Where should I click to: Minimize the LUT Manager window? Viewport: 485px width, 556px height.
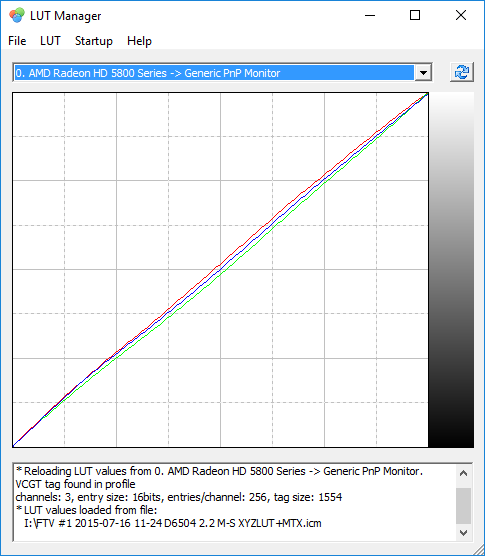[370, 15]
